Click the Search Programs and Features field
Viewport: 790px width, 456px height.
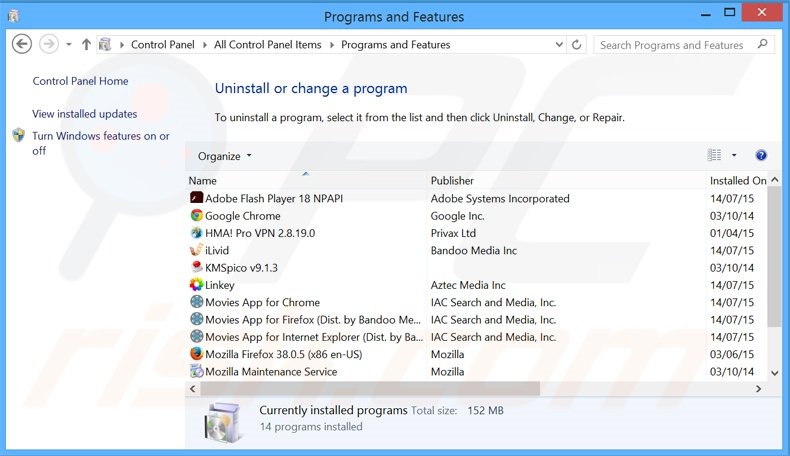(684, 45)
